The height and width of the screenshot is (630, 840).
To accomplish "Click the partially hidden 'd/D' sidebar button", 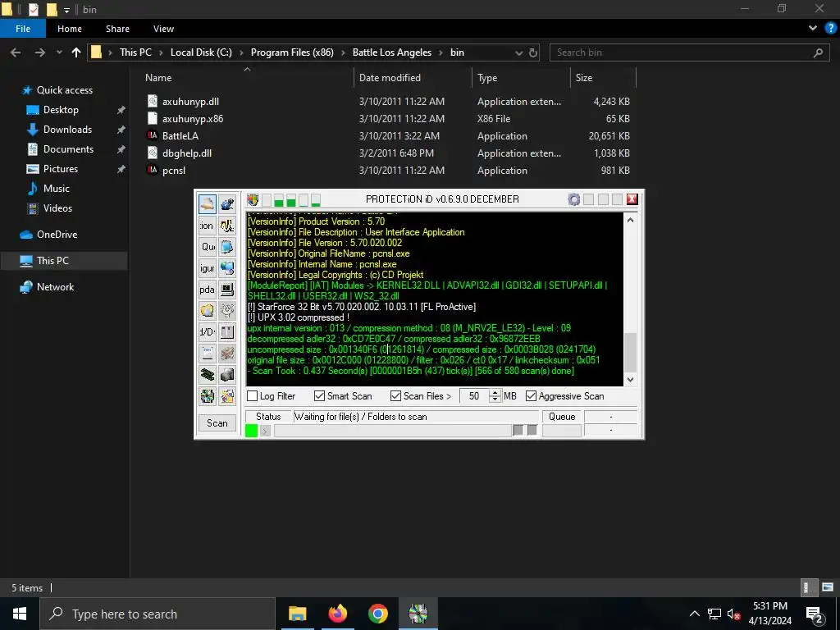I will (x=208, y=332).
